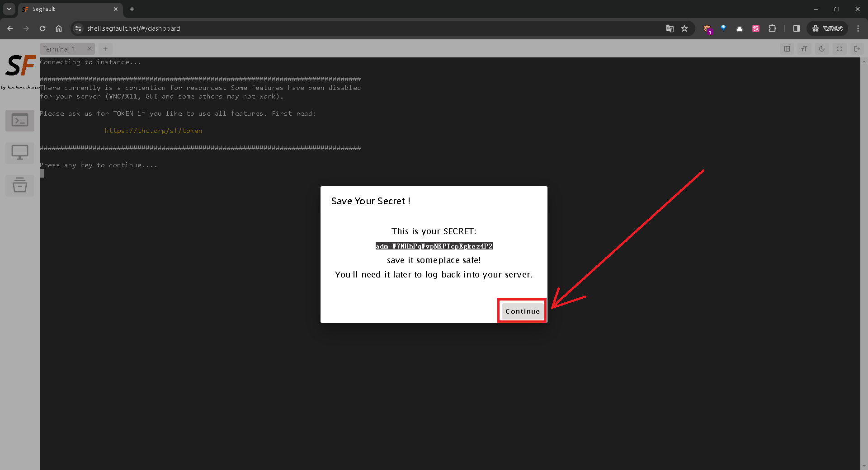Click the SF SegFault logo
The height and width of the screenshot is (470, 868).
(x=20, y=66)
